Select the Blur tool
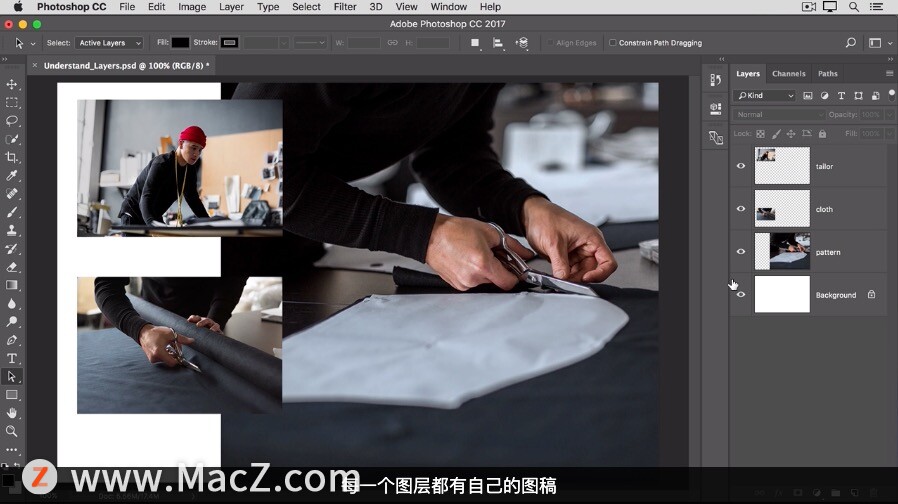Viewport: 898px width, 504px height. [x=11, y=304]
